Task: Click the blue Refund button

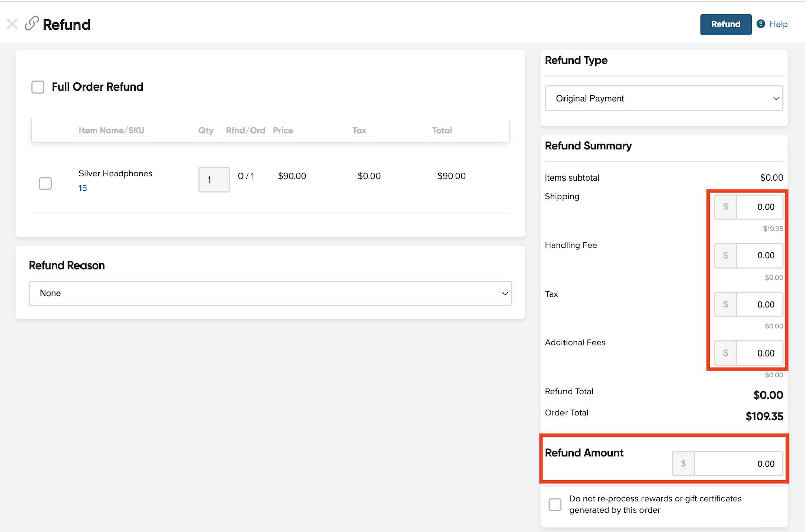Action: pyautogui.click(x=726, y=24)
